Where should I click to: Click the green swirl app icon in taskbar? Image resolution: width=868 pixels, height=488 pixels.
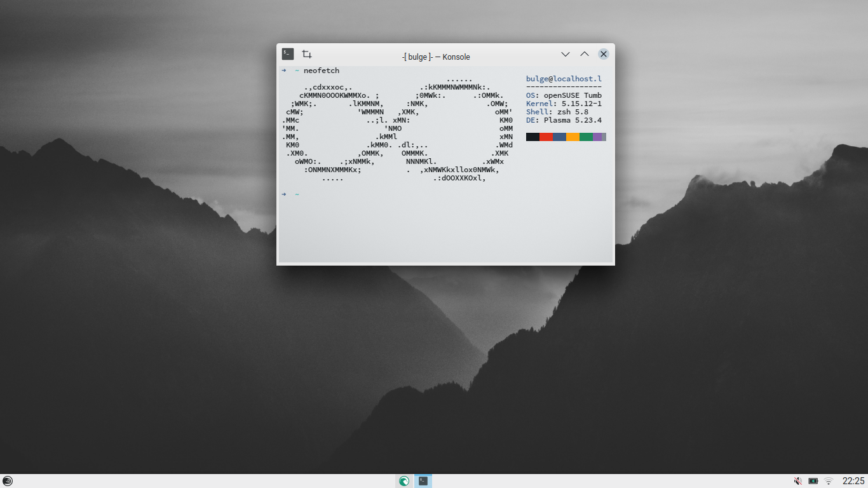[403, 481]
